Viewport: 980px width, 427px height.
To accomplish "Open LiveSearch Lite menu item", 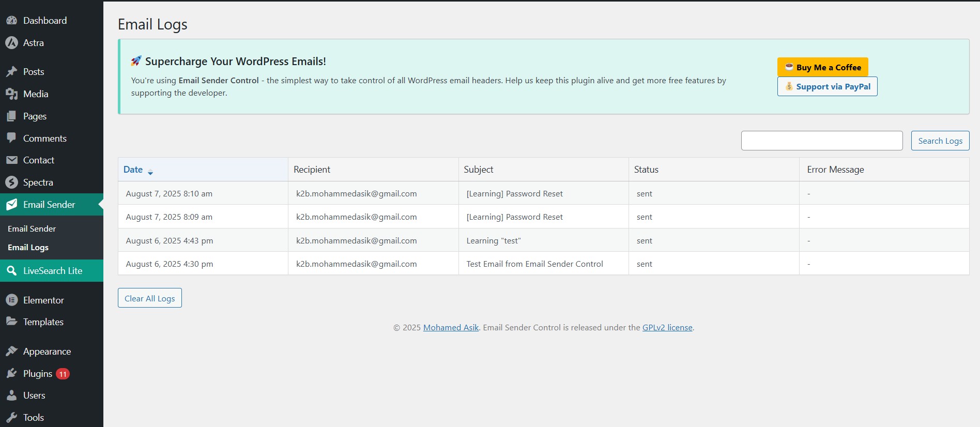I will point(52,271).
